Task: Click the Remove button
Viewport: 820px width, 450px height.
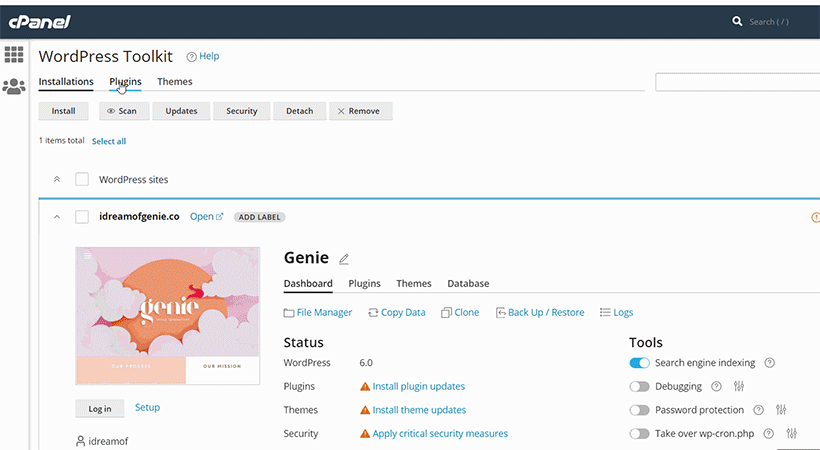Action: coord(361,111)
